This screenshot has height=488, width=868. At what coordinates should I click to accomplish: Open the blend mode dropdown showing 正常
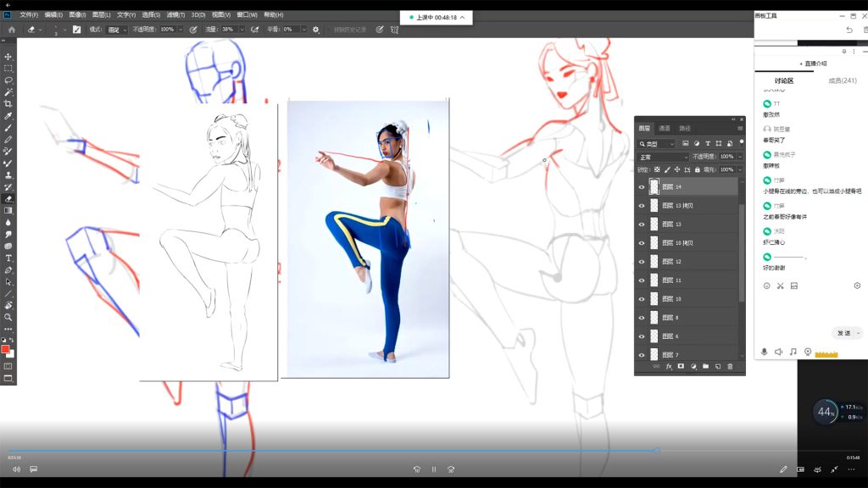pyautogui.click(x=663, y=157)
